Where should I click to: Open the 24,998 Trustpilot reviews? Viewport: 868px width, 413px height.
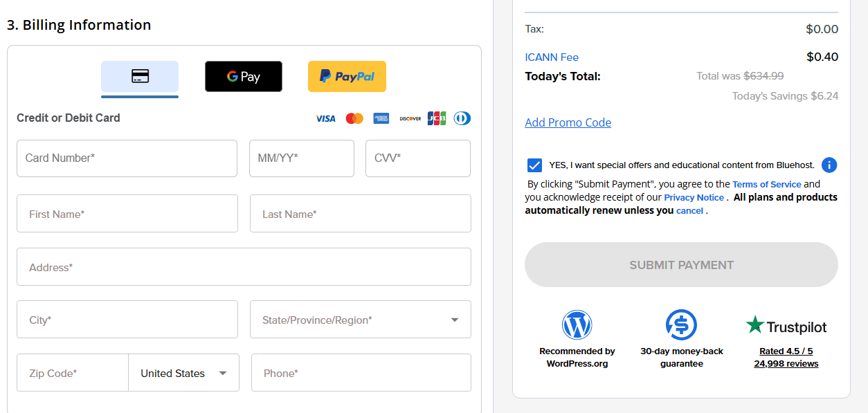[x=786, y=362]
